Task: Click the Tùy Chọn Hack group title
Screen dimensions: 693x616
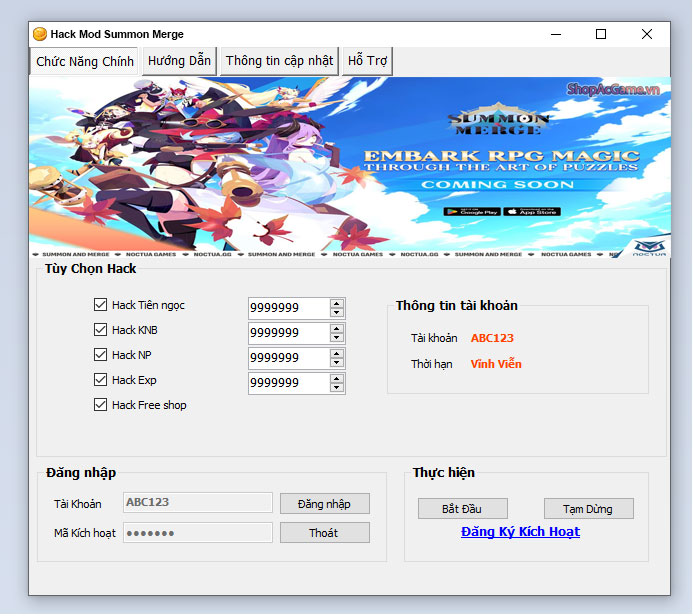Action: (91, 269)
